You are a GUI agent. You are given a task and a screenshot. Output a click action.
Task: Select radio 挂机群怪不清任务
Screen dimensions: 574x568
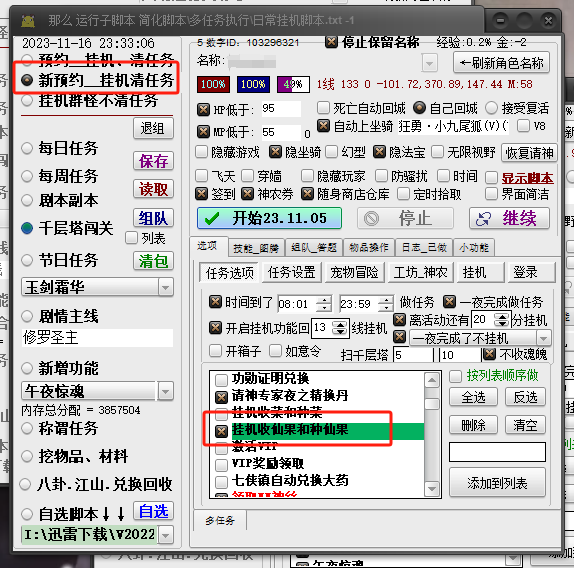pos(27,100)
